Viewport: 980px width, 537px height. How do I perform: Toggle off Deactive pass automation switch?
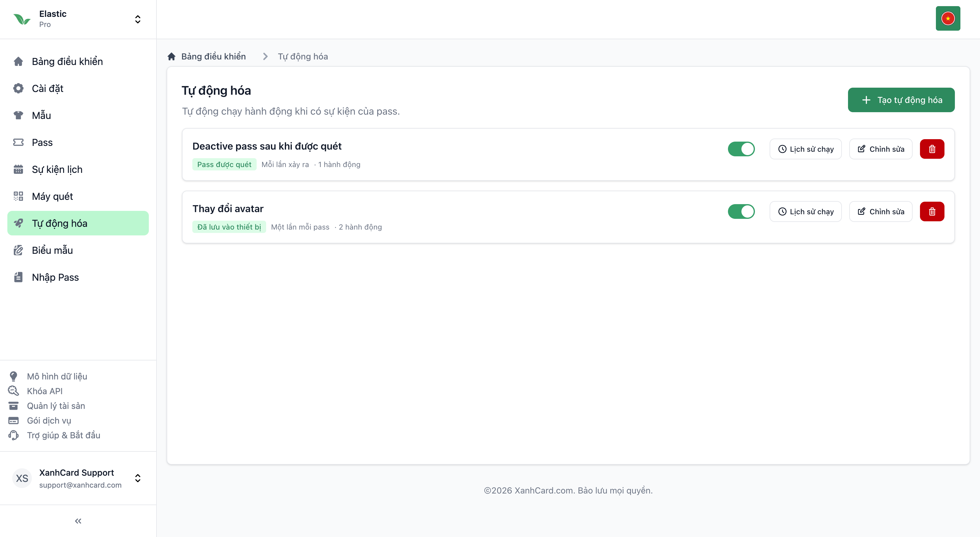coord(741,149)
